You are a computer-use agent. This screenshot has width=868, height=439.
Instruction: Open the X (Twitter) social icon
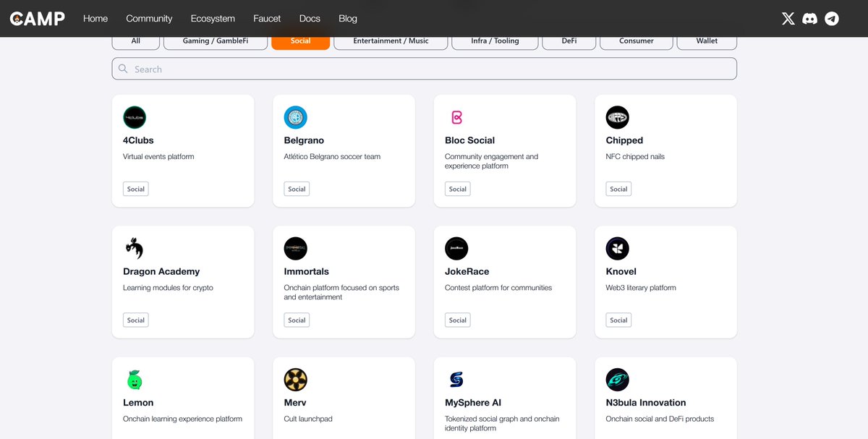[788, 19]
